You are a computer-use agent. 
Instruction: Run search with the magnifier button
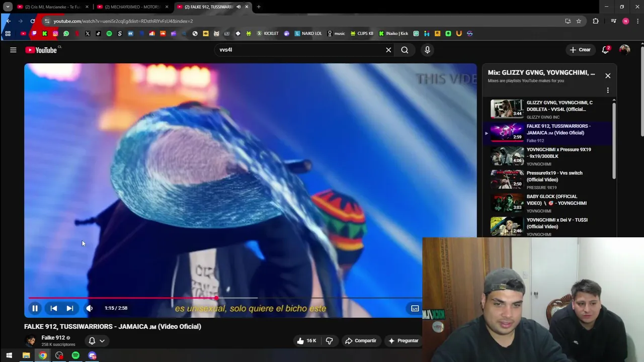(405, 50)
